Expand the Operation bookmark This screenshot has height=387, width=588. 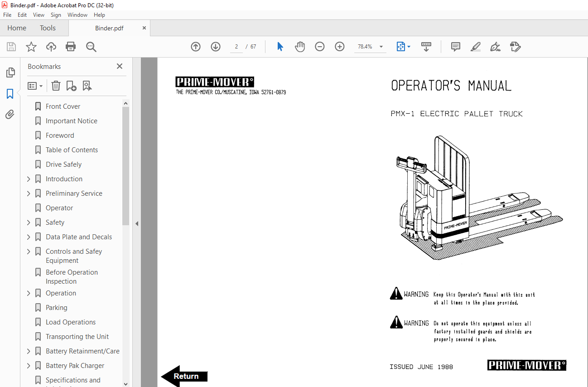click(x=29, y=293)
